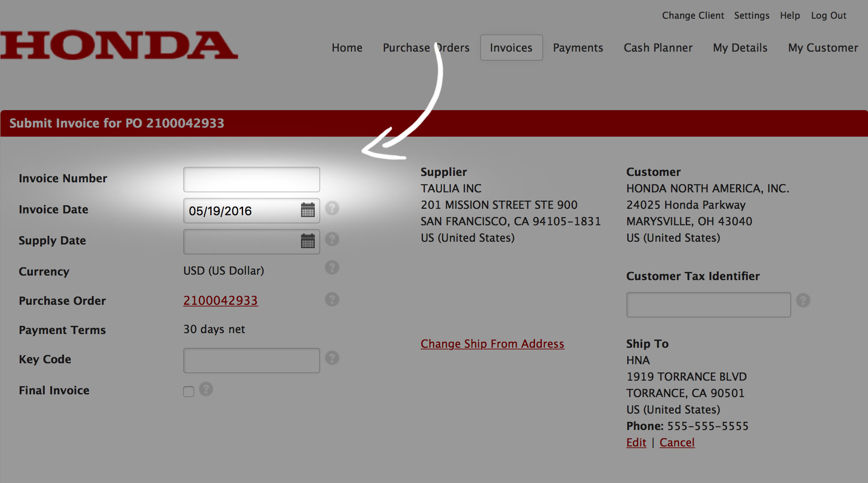The height and width of the screenshot is (483, 868).
Task: Open the Help link
Action: [x=790, y=16]
